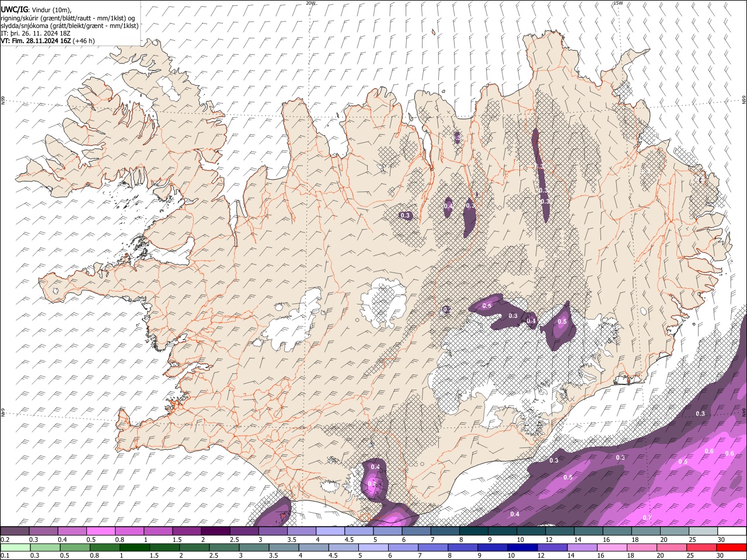Click the '0.2' precipitation value on the map
Image resolution: width=747 pixels, height=560 pixels.
(x=446, y=309)
